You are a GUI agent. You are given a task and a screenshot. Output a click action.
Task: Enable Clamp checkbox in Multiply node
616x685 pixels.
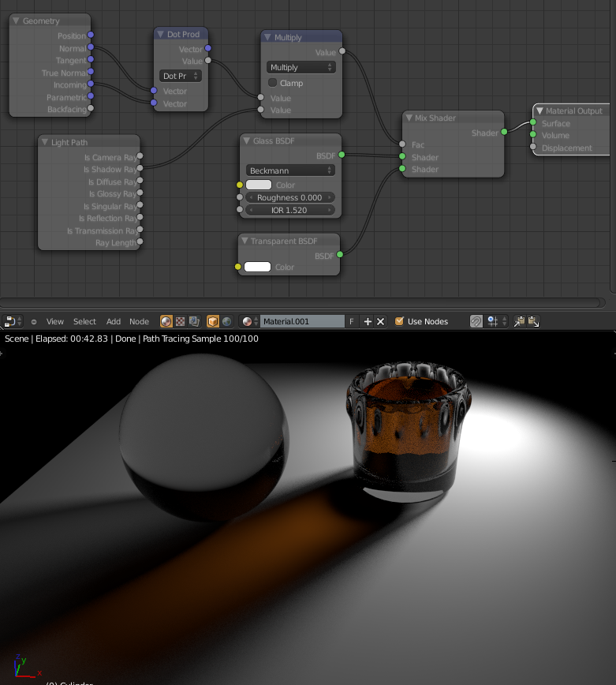pyautogui.click(x=272, y=83)
